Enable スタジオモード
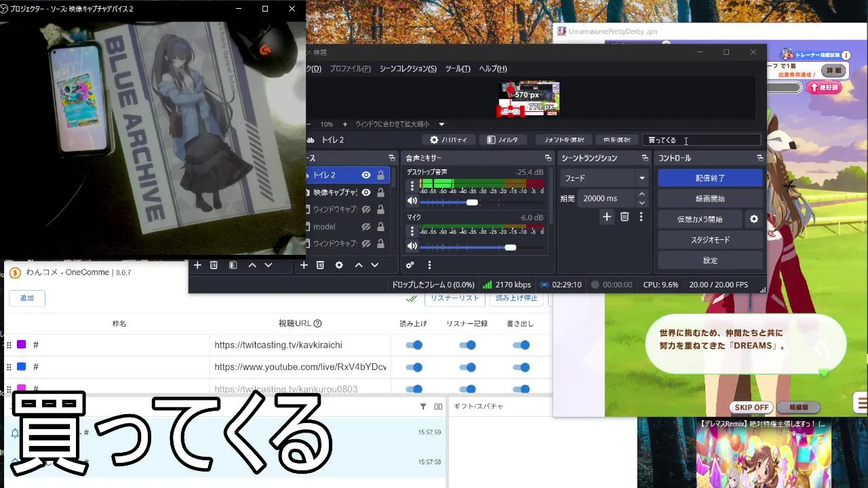This screenshot has height=488, width=868. [x=710, y=240]
